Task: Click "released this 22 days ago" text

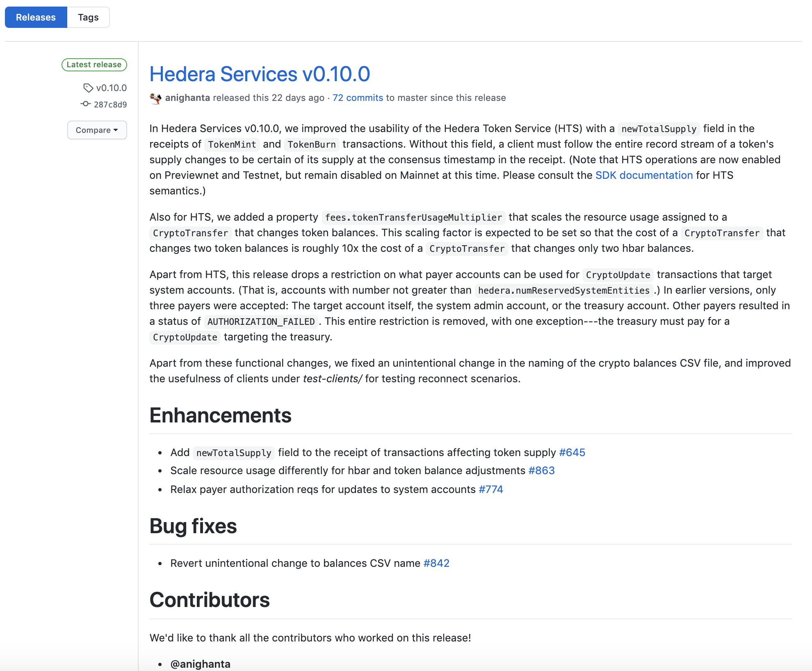Action: click(269, 98)
